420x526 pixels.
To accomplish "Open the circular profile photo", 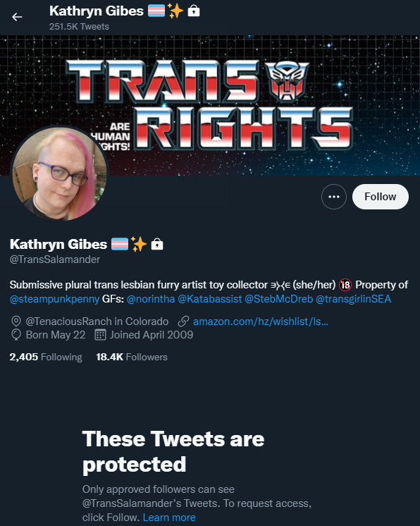I will 60,174.
